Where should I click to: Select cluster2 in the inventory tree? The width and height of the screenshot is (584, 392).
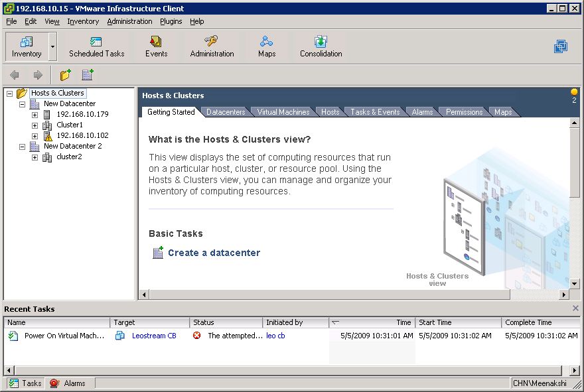[x=69, y=157]
